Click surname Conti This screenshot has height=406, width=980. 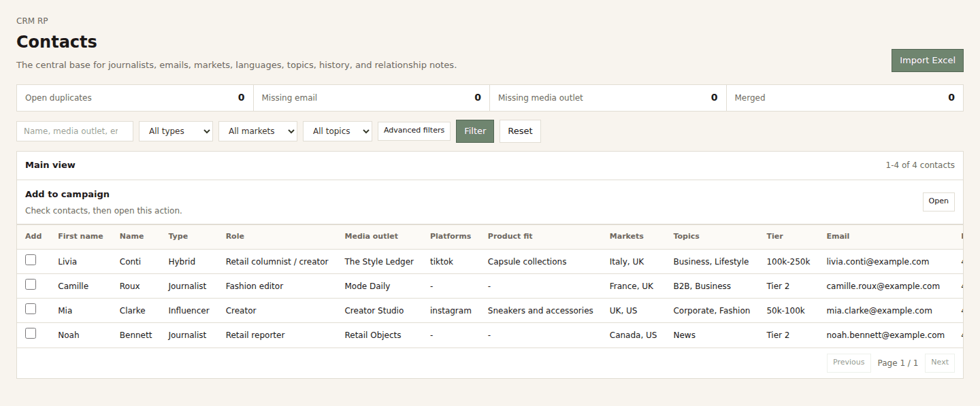[131, 262]
